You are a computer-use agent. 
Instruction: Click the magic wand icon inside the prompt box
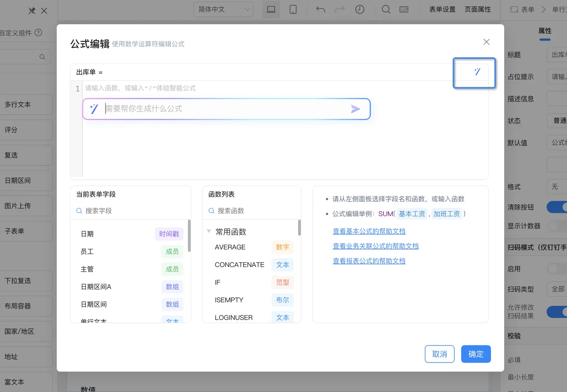pos(94,108)
